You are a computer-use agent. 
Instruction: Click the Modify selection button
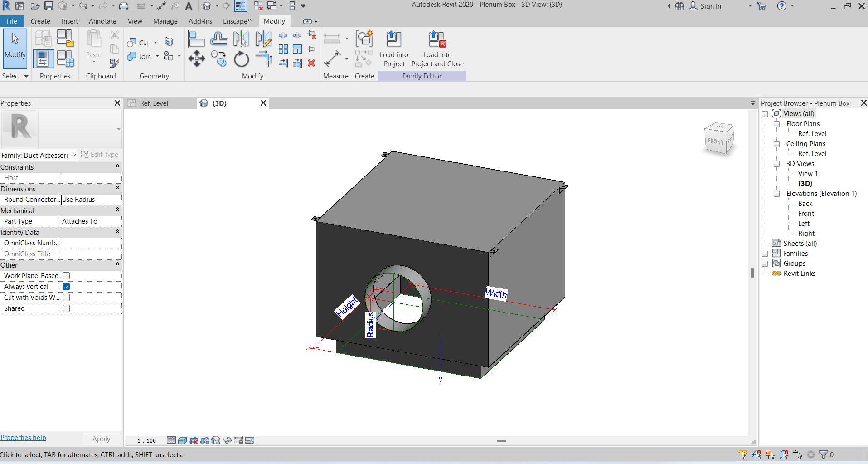(15, 49)
